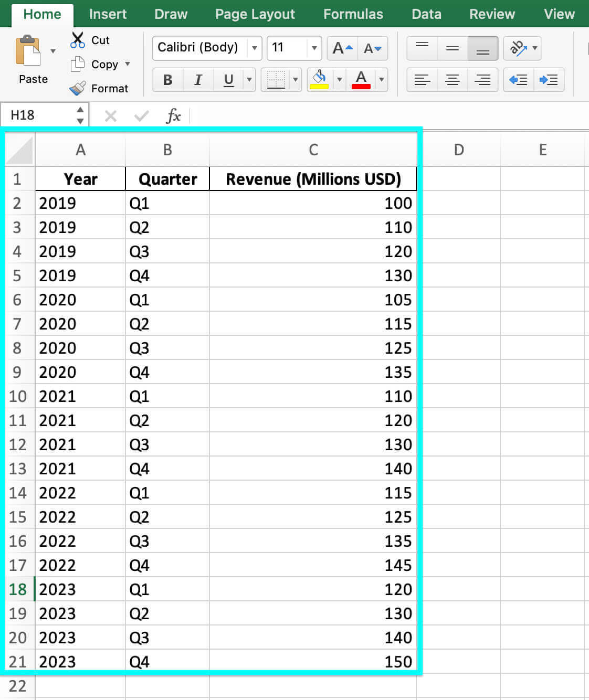Viewport: 589px width, 700px height.
Task: Open orientation dropdown arrow
Action: 535,48
